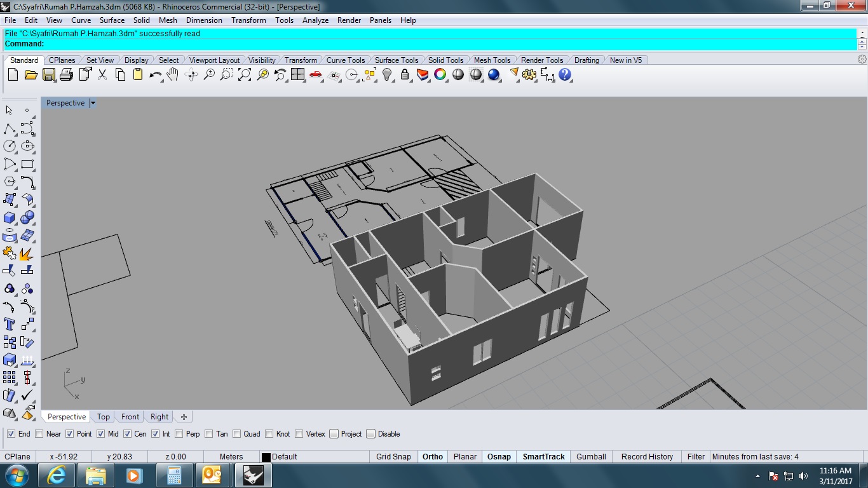
Task: Select the Text tool in the sidebar
Action: click(9, 325)
